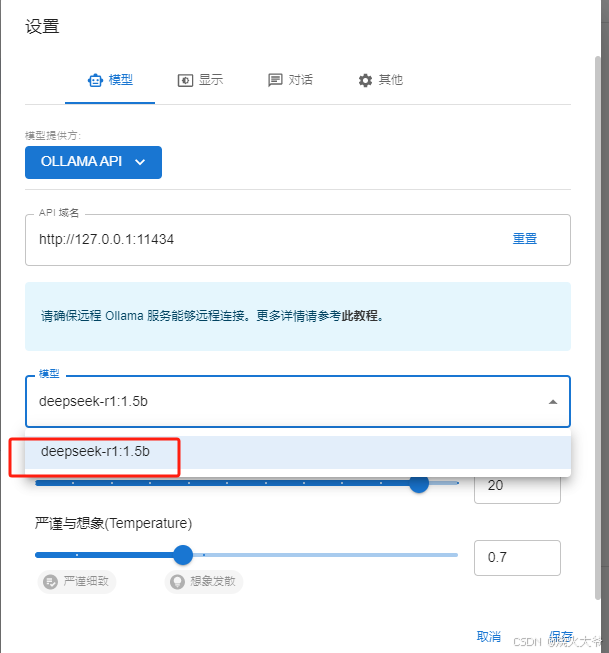Screen dimensions: 609x653
Task: Click the value field showing 20
Action: pyautogui.click(x=517, y=486)
